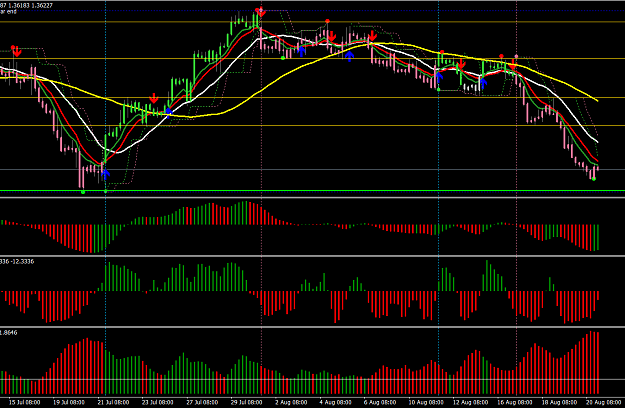Click the "6 Aug 08:00" time axis label
The image size is (625, 408).
tap(381, 402)
